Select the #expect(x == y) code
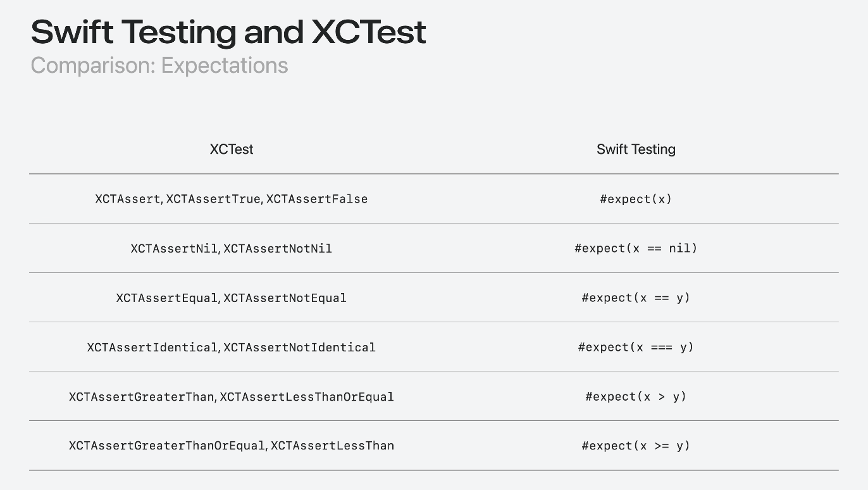The width and height of the screenshot is (868, 490). coord(636,298)
